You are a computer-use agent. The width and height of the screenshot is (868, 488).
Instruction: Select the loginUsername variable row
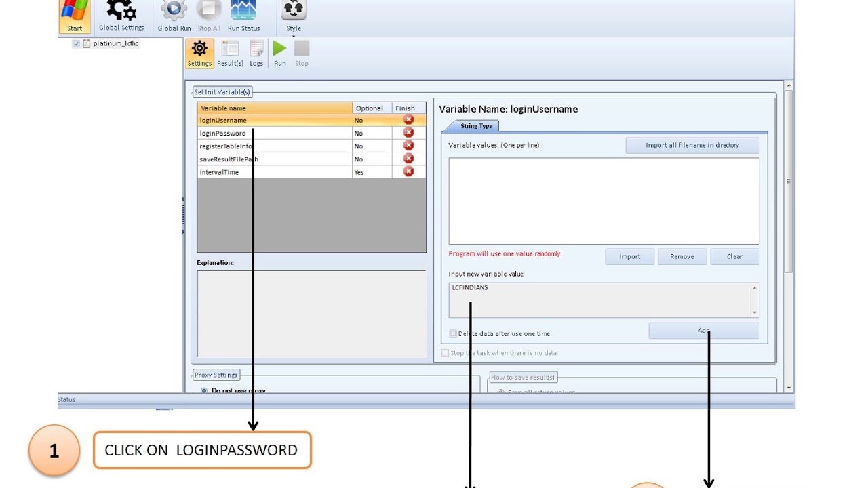point(312,120)
